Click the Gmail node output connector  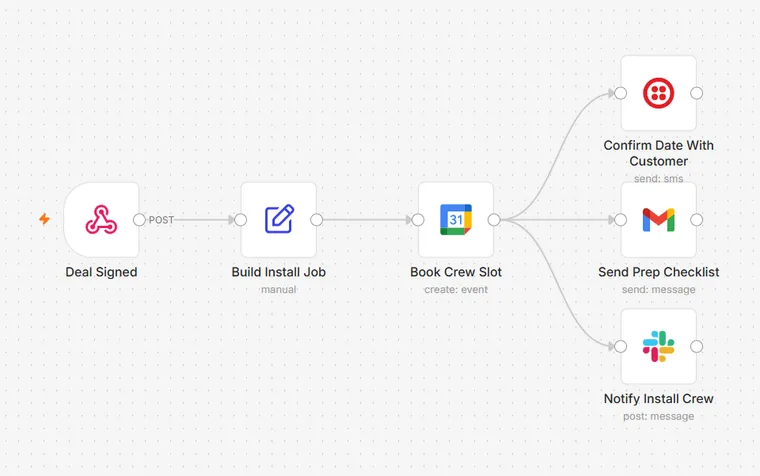[697, 220]
